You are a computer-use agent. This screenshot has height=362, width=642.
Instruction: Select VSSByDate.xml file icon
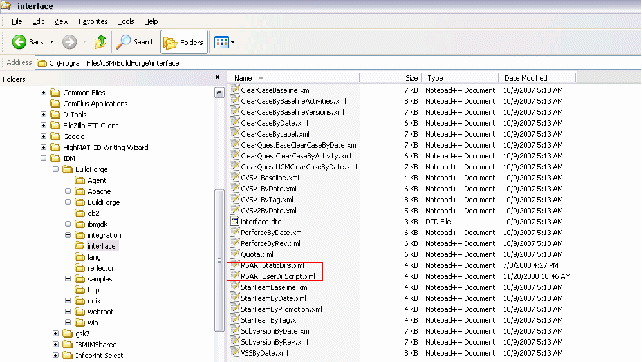point(235,353)
